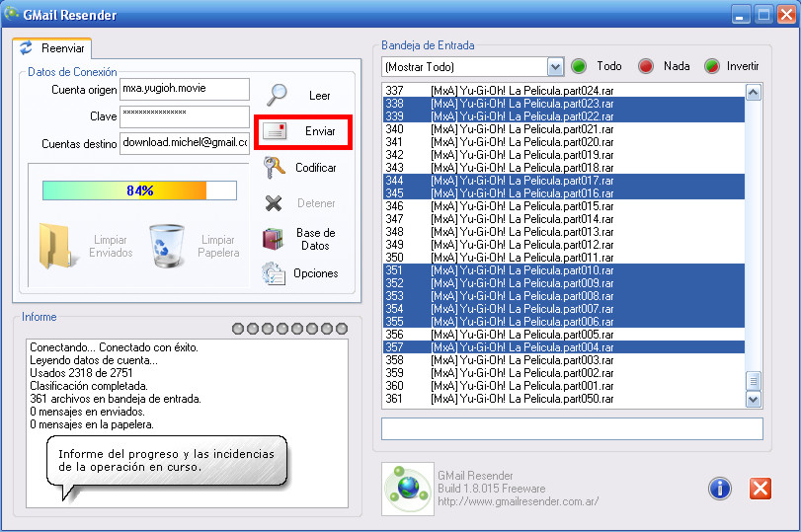Image resolution: width=801 pixels, height=532 pixels.
Task: Select all with green Todo button
Action: (579, 66)
